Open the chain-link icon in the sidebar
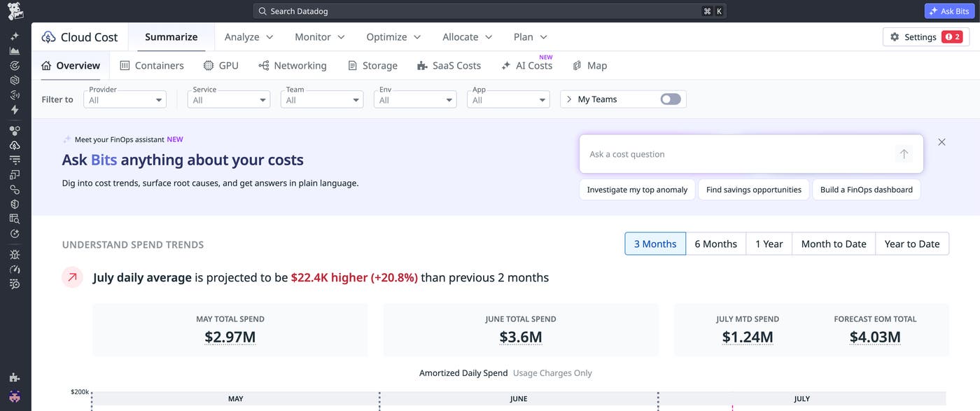The width and height of the screenshot is (980, 411). point(15,189)
